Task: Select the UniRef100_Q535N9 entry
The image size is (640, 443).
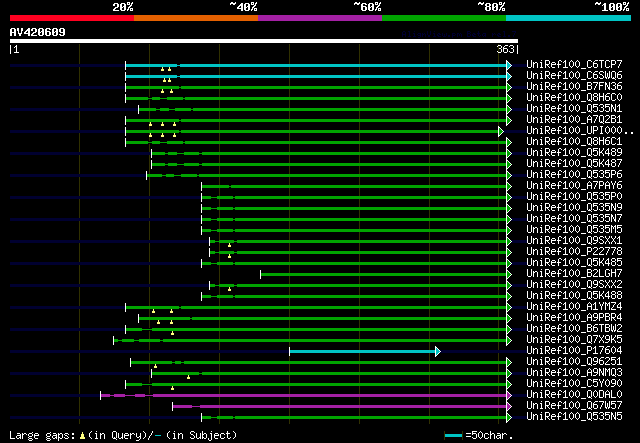Action: 574,208
